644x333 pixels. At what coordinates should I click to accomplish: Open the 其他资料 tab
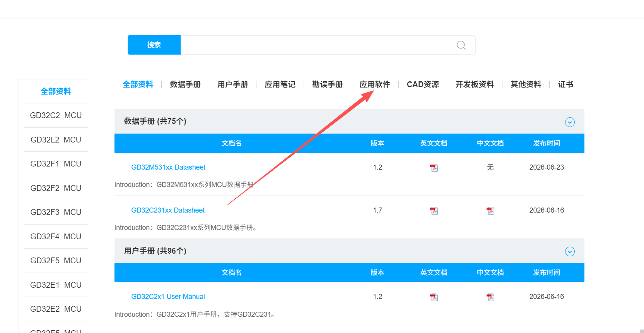pos(526,84)
